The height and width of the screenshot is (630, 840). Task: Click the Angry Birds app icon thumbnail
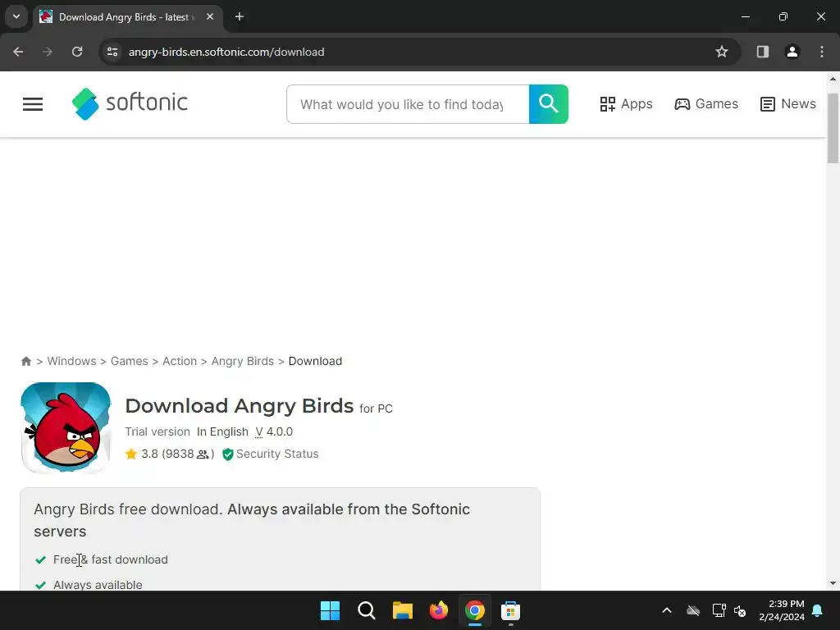pos(66,427)
